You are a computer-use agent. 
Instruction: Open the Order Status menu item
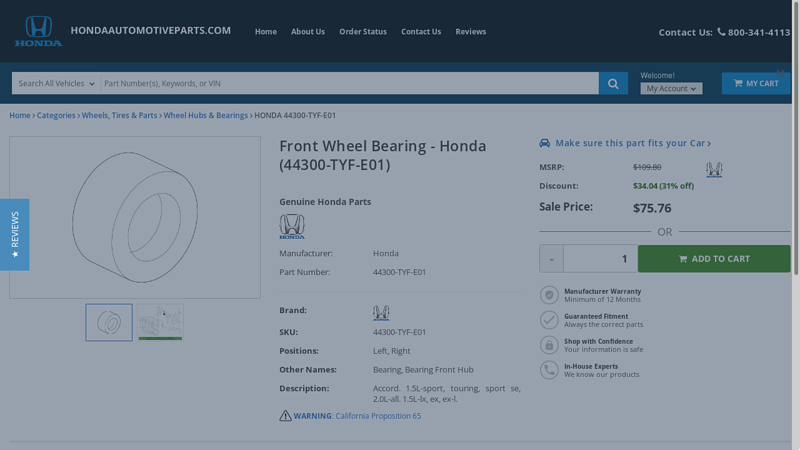click(x=362, y=32)
